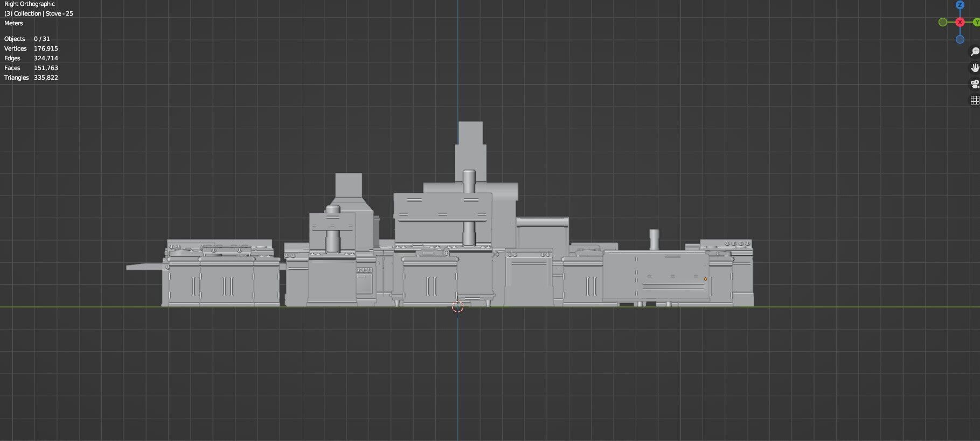Click the 3D cursor at origin

click(457, 307)
